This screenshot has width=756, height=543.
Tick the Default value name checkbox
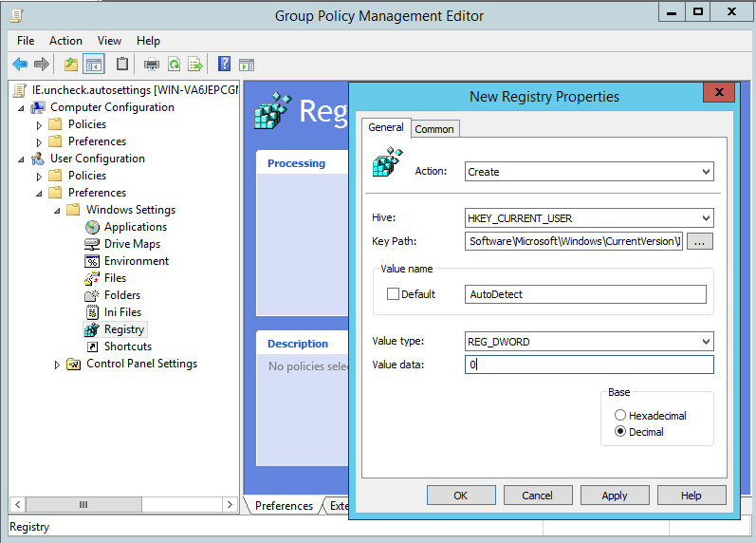click(x=393, y=294)
